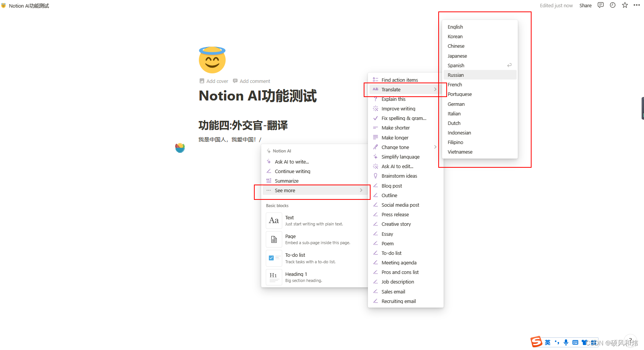The image size is (644, 350).
Task: Click the Share button
Action: click(585, 5)
